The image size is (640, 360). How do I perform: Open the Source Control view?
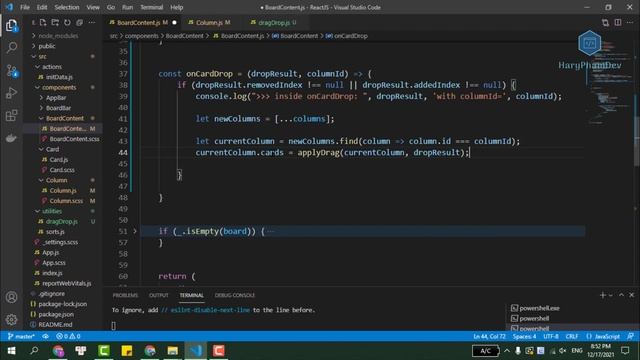pos(11,71)
